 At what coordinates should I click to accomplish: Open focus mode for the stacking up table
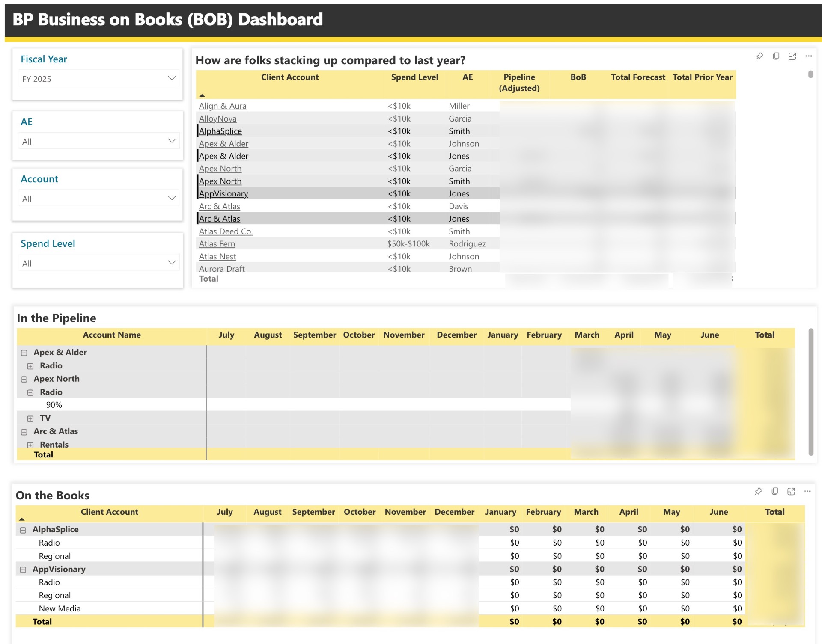[792, 56]
